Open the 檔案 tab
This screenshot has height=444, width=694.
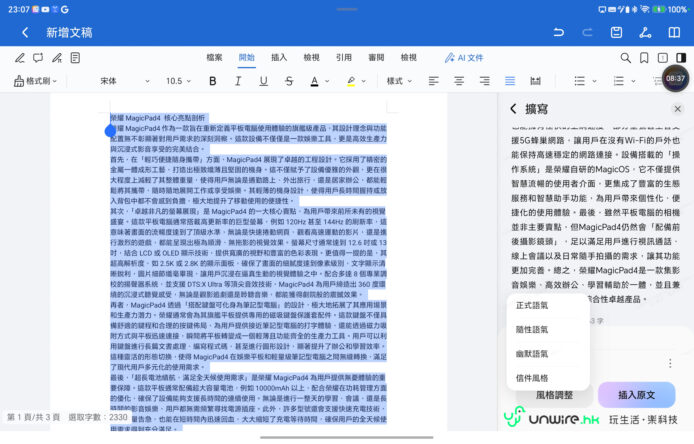[214, 58]
